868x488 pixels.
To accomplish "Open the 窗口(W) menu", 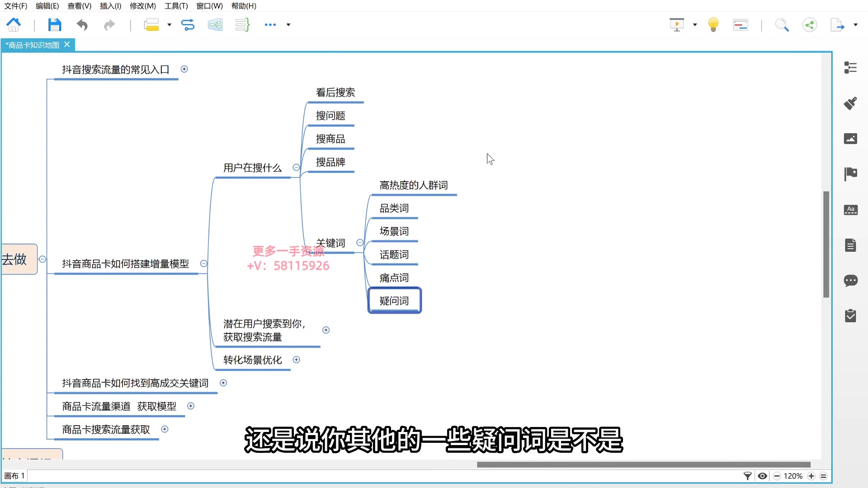I will point(209,6).
